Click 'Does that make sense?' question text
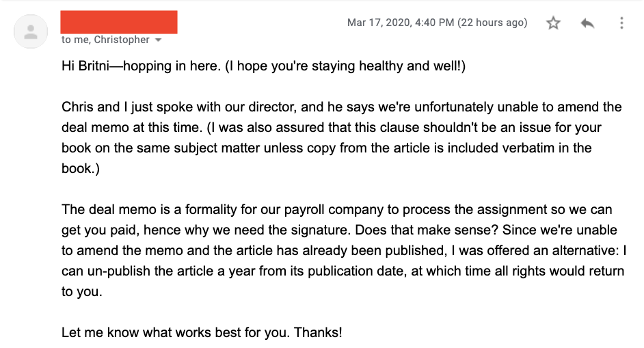This screenshot has width=644, height=348. tap(427, 230)
